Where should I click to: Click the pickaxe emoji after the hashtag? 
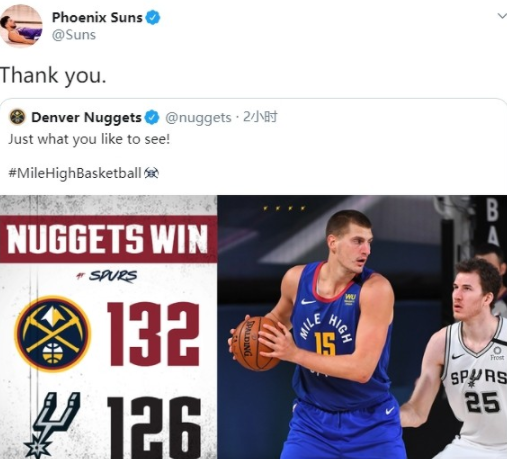pyautogui.click(x=151, y=173)
